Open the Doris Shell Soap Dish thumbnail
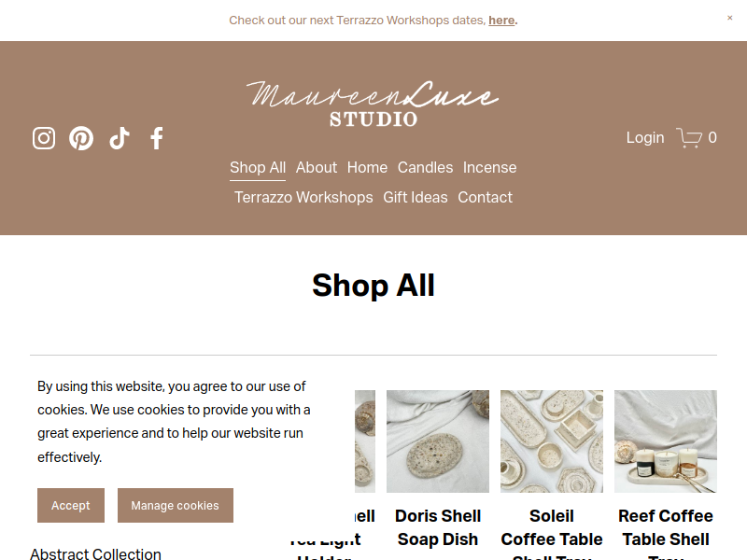The image size is (747, 560). (x=438, y=441)
